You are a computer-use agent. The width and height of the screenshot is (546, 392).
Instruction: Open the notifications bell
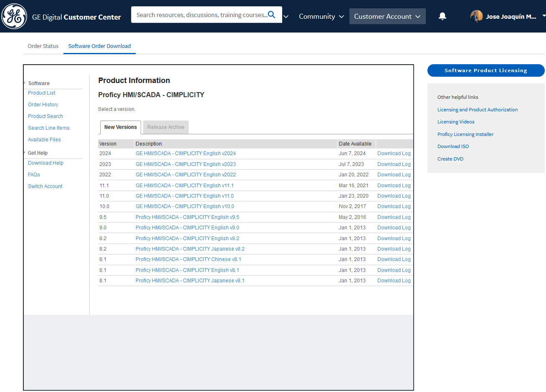coord(442,16)
